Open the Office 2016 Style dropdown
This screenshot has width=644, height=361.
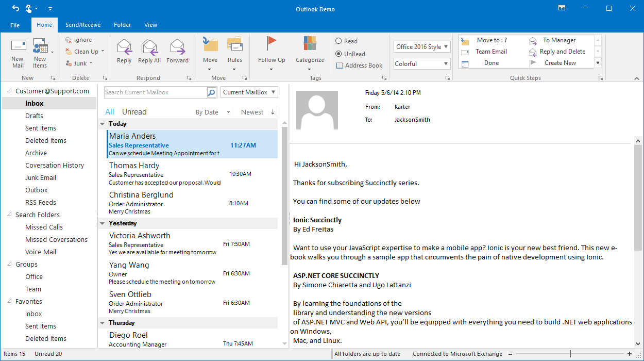coord(421,46)
